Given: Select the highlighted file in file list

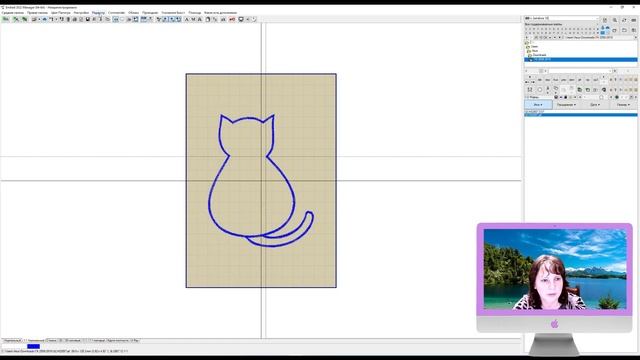Looking at the screenshot, I should [x=581, y=115].
